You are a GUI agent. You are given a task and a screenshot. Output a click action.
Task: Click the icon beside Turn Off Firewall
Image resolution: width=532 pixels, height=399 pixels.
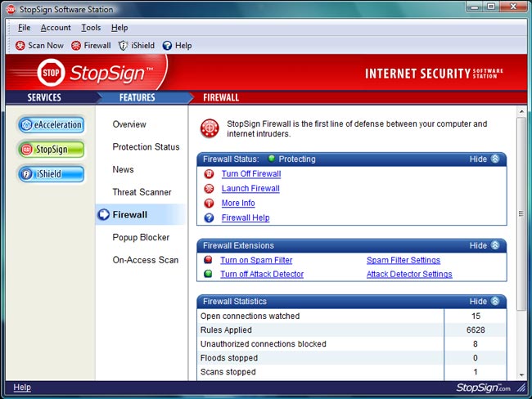point(209,174)
